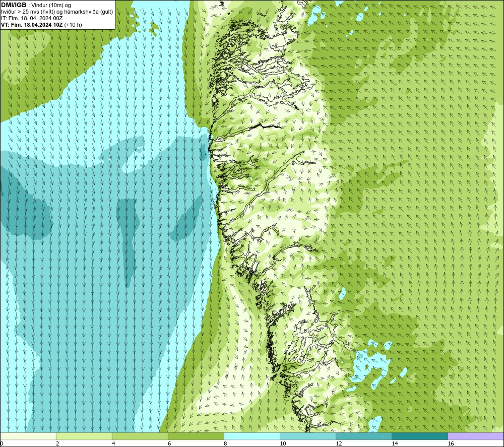This screenshot has height=447, width=504.
Task: Click the scale label '16' under the color bar
Action: coord(451,444)
